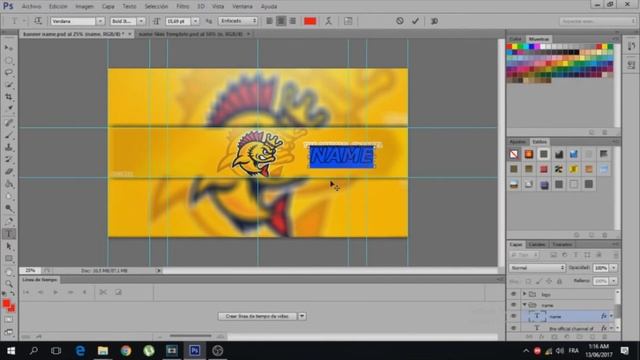Align text right
640x360 pixels.
293,21
